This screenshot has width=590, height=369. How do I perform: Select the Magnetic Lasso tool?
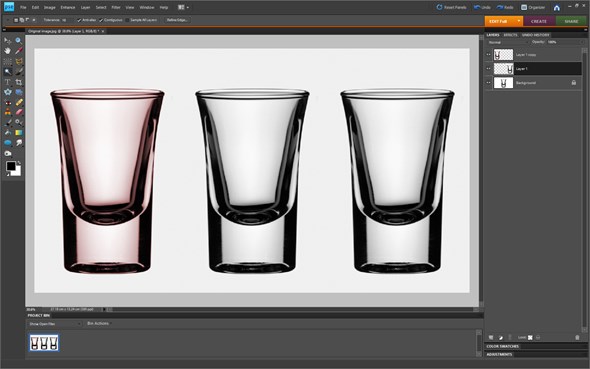18,61
